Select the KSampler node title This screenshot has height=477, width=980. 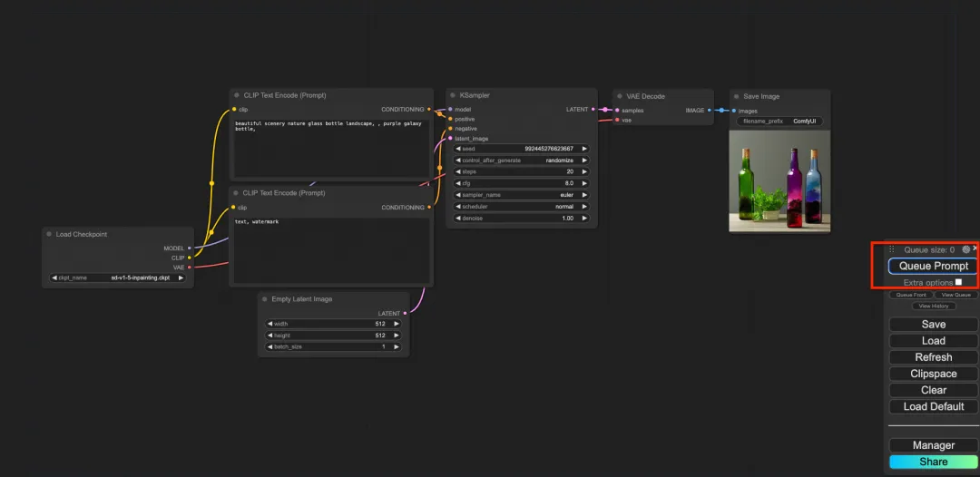click(x=475, y=95)
